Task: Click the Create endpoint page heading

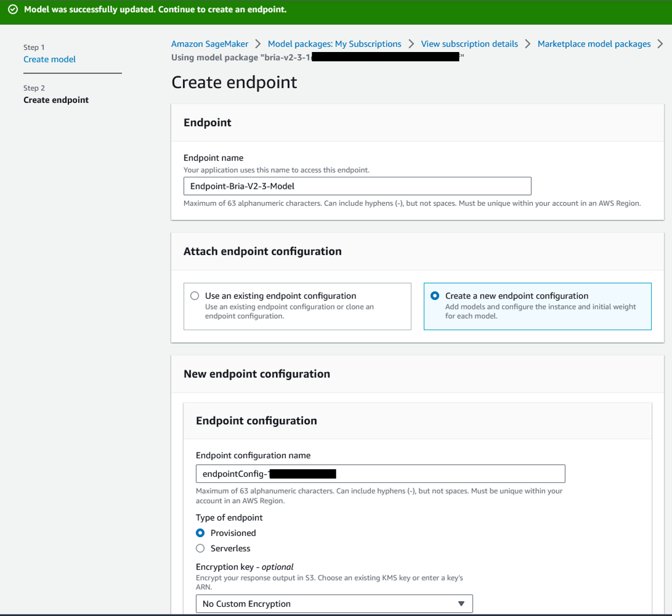Action: 234,82
